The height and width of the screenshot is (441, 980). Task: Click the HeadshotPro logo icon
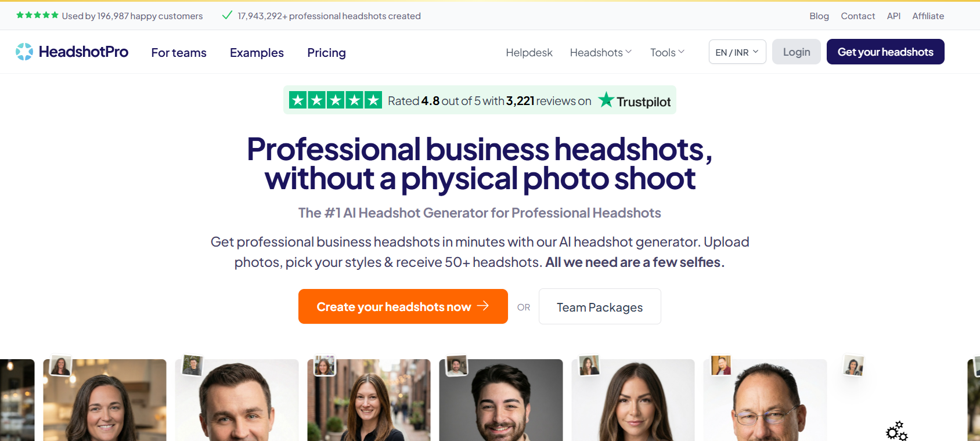pyautogui.click(x=24, y=52)
